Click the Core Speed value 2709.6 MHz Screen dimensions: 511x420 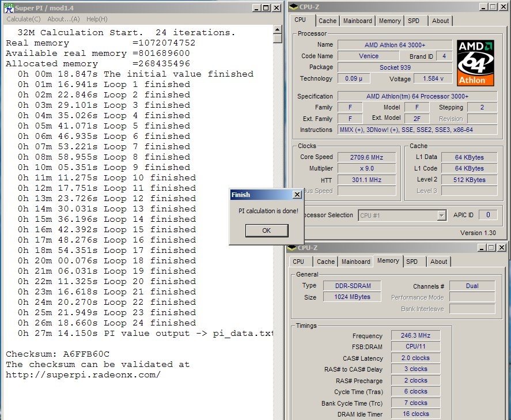pos(366,157)
